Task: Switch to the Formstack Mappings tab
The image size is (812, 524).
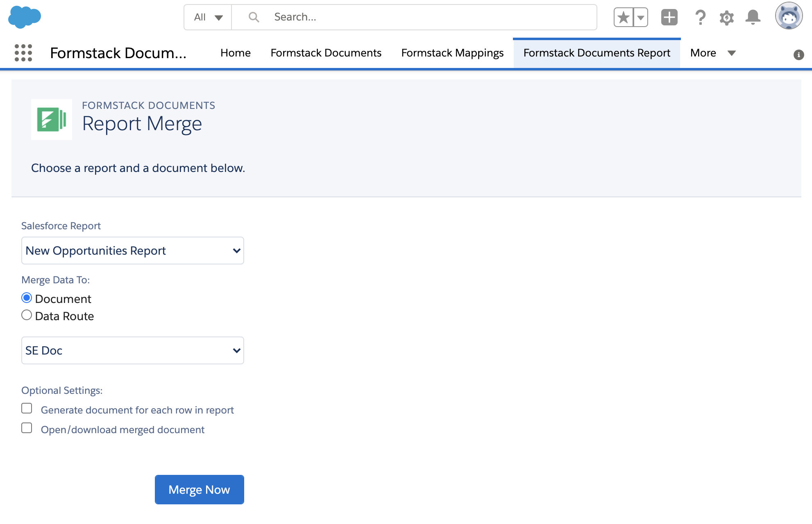Action: pos(452,52)
